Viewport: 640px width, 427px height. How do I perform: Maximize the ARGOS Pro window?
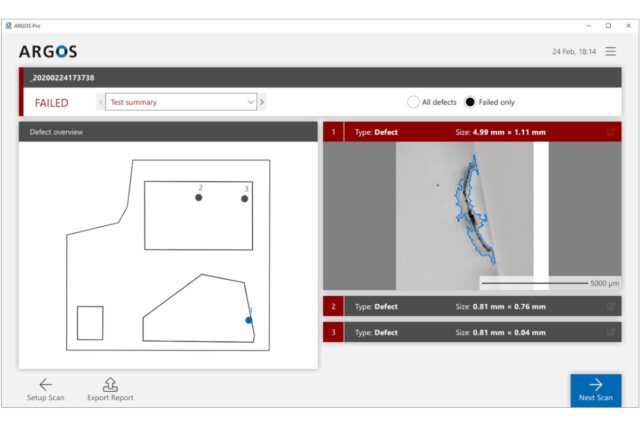(x=609, y=26)
